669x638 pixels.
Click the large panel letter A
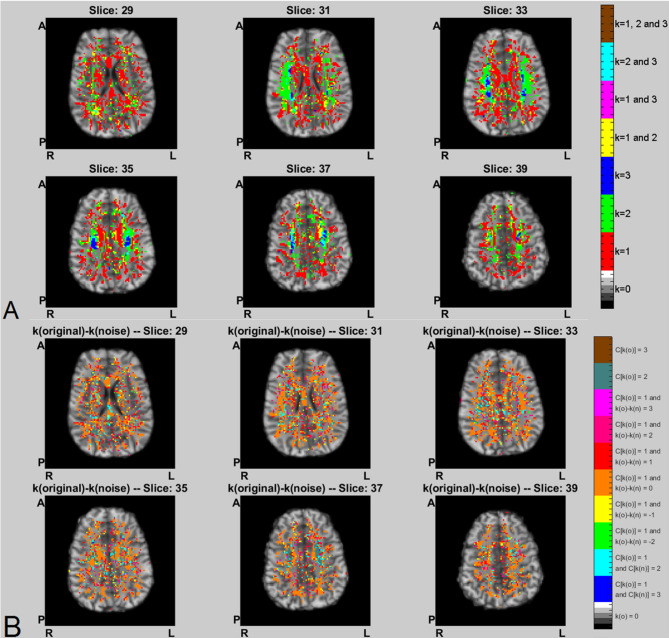click(11, 310)
